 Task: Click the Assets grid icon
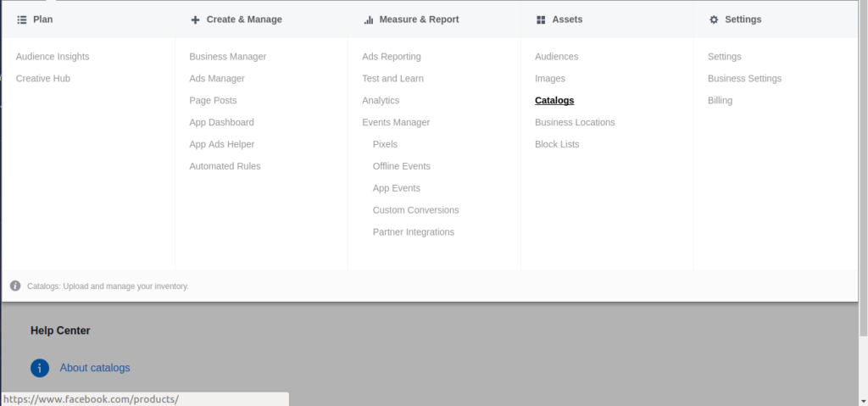(541, 19)
